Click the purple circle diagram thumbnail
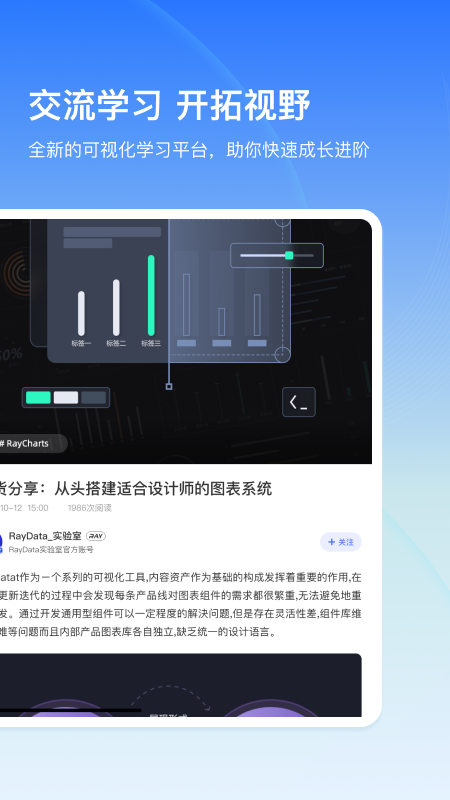The height and width of the screenshot is (800, 450). click(181, 685)
